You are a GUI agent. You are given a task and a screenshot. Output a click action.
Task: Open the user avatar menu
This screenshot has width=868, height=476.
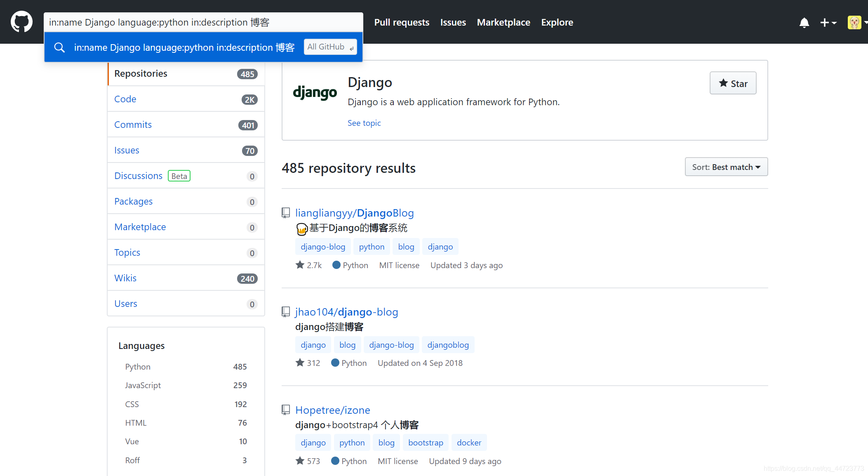[x=857, y=23]
